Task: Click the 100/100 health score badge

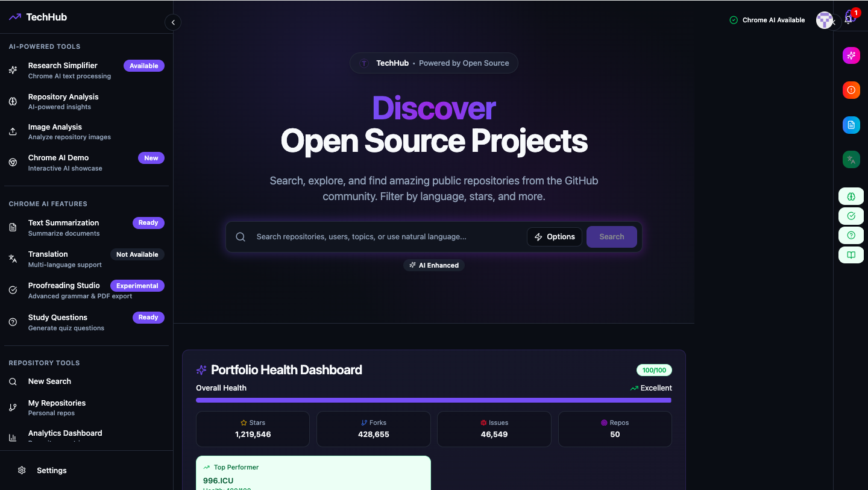Action: tap(654, 370)
